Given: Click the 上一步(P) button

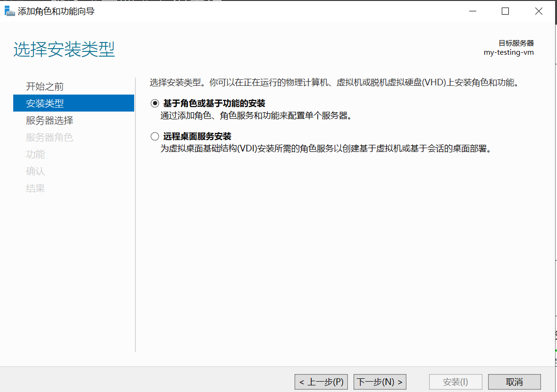Looking at the screenshot, I should [321, 382].
